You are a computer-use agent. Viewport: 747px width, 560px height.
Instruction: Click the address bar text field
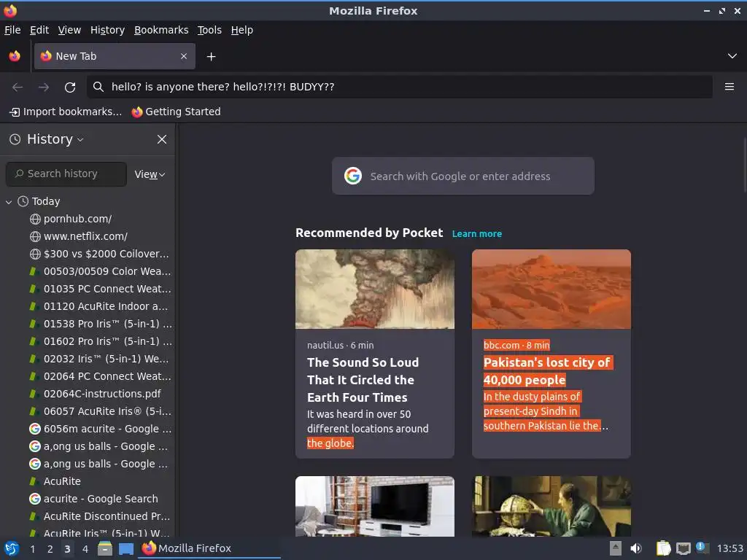click(399, 87)
